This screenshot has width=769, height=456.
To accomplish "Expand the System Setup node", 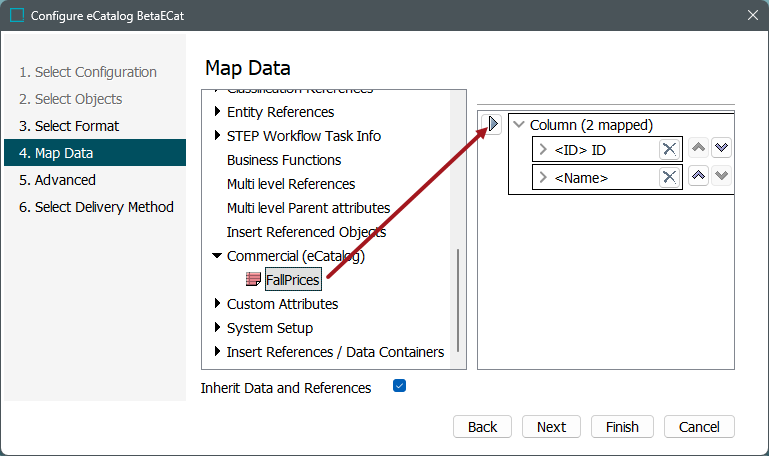I will coord(218,328).
